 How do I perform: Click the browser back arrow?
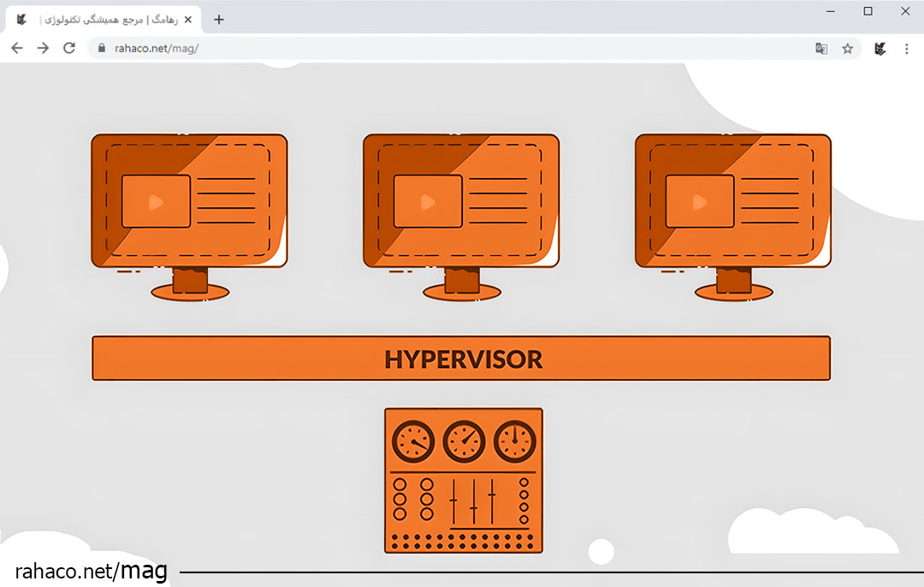coord(16,49)
